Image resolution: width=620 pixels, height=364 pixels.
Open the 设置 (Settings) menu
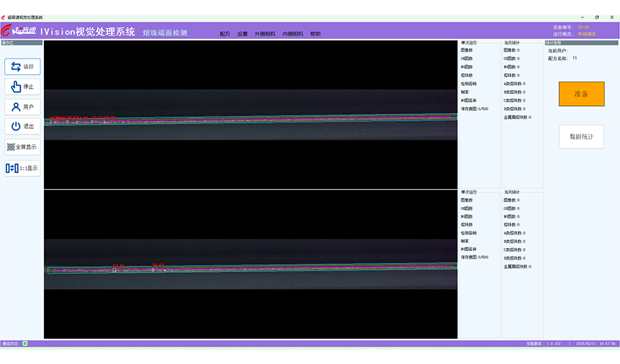click(242, 33)
